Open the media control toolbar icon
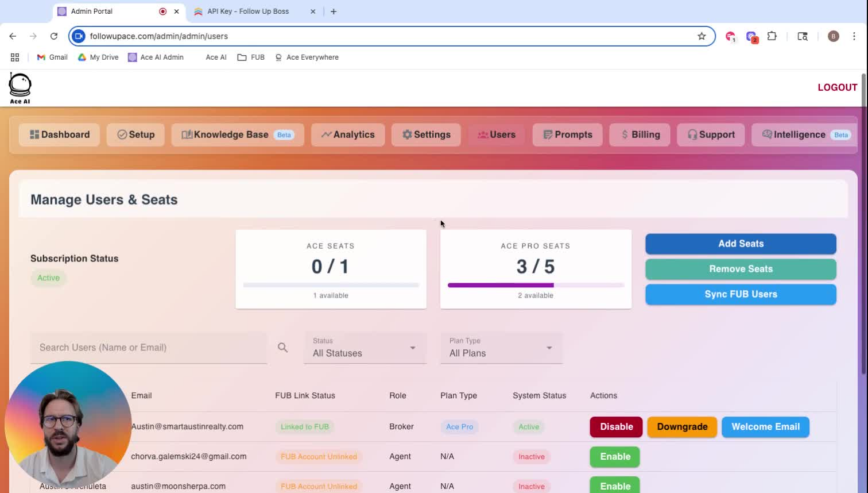This screenshot has height=493, width=868. [x=803, y=36]
